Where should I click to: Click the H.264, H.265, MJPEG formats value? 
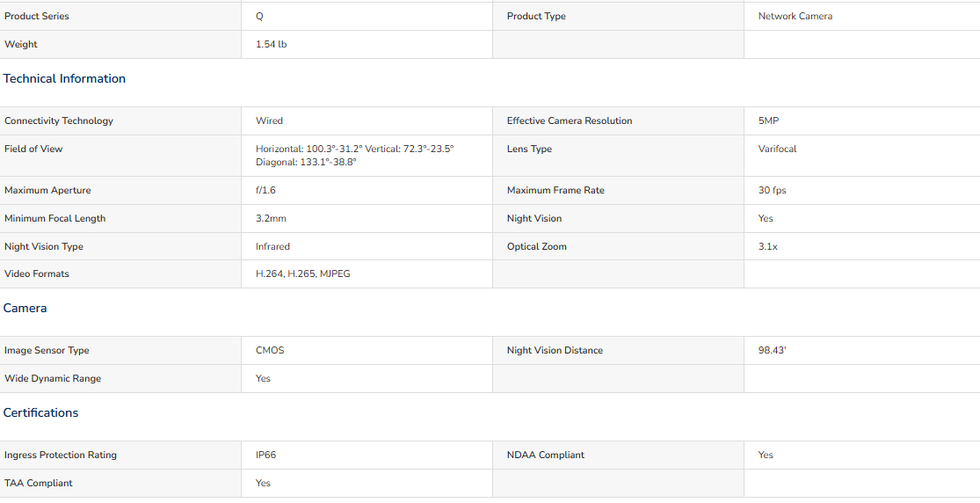tap(303, 274)
